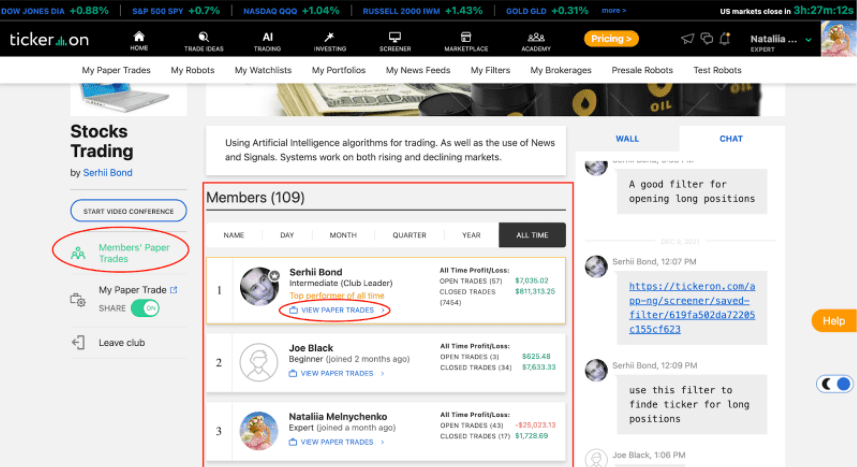View Serhii Bond's paper trades
The image size is (857, 467).
[x=337, y=310]
